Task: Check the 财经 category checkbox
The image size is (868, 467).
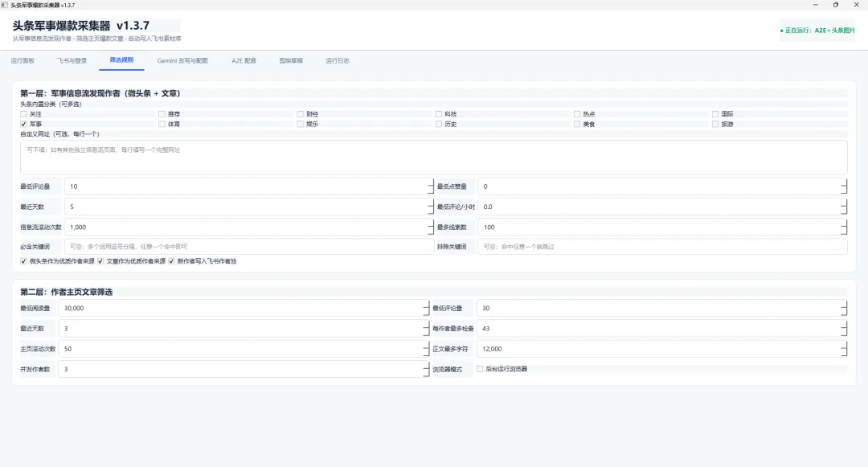Action: click(x=300, y=114)
